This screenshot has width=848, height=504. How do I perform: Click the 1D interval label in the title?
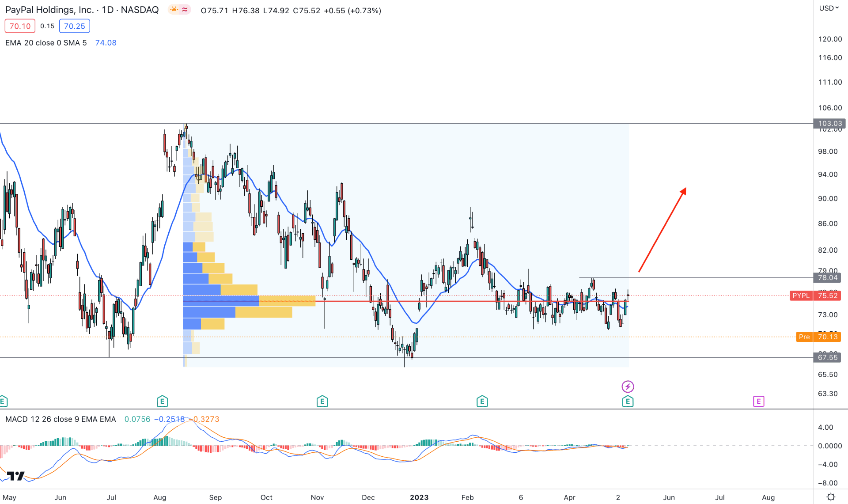pyautogui.click(x=108, y=10)
